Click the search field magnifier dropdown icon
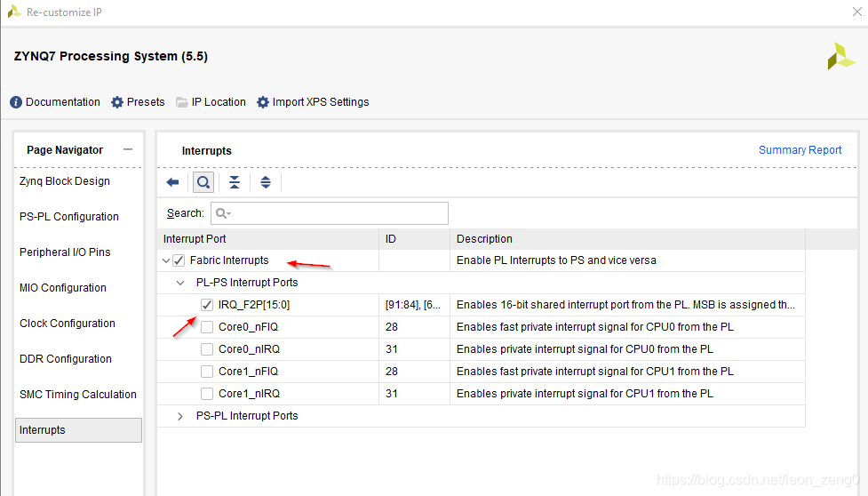868x496 pixels. (223, 213)
